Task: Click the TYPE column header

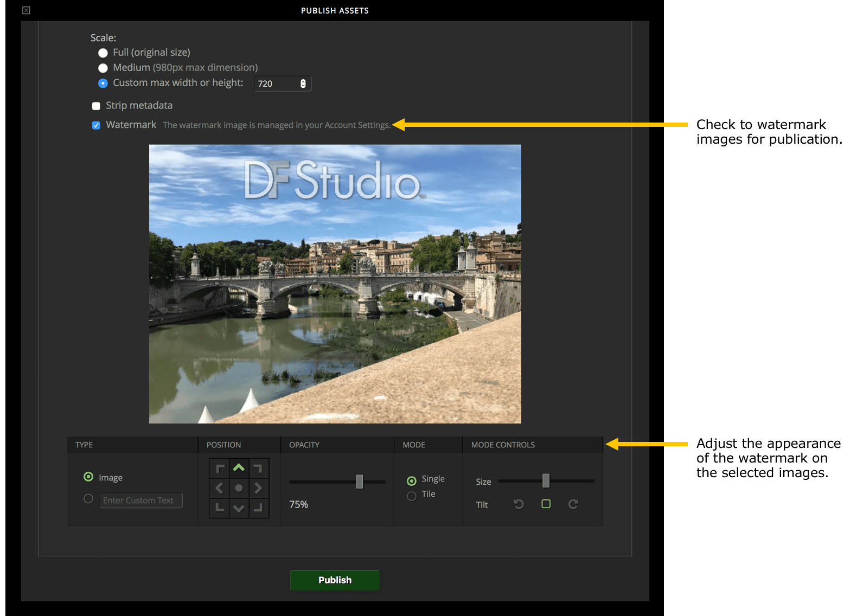Action: click(84, 445)
